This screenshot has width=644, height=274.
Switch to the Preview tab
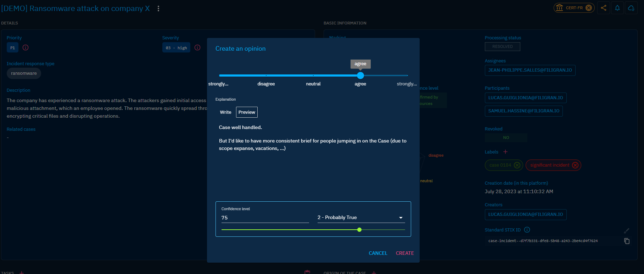click(x=247, y=112)
